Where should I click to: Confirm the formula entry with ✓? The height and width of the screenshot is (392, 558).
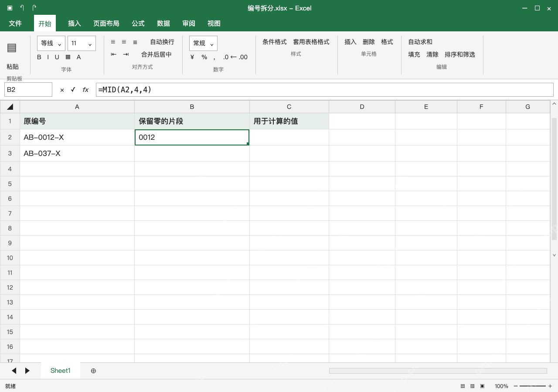pos(73,90)
